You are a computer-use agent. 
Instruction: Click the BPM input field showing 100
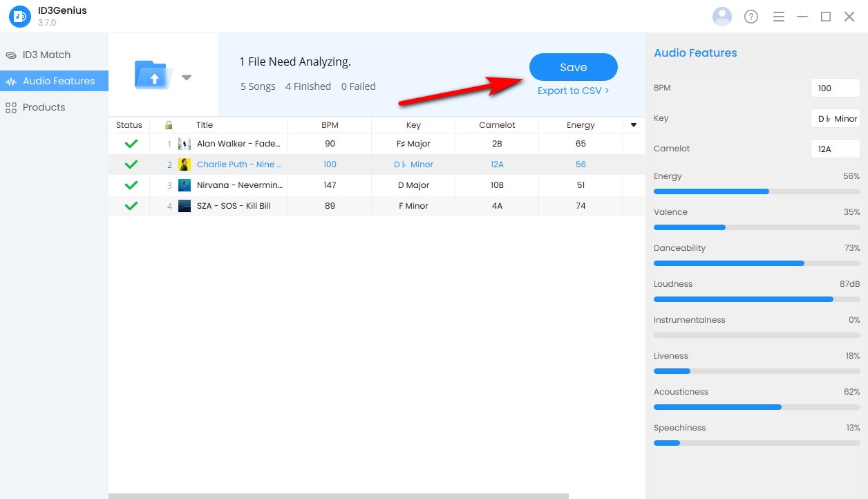click(835, 88)
